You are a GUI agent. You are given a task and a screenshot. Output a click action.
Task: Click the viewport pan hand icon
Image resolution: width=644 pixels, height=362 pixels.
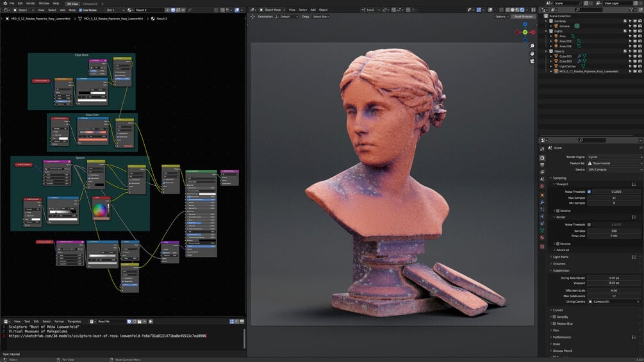coord(533,53)
